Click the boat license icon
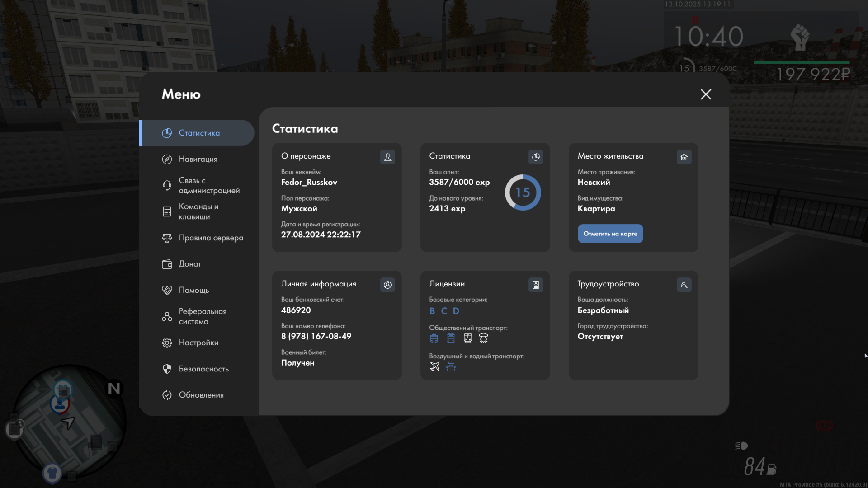This screenshot has width=868, height=488. coord(451,366)
